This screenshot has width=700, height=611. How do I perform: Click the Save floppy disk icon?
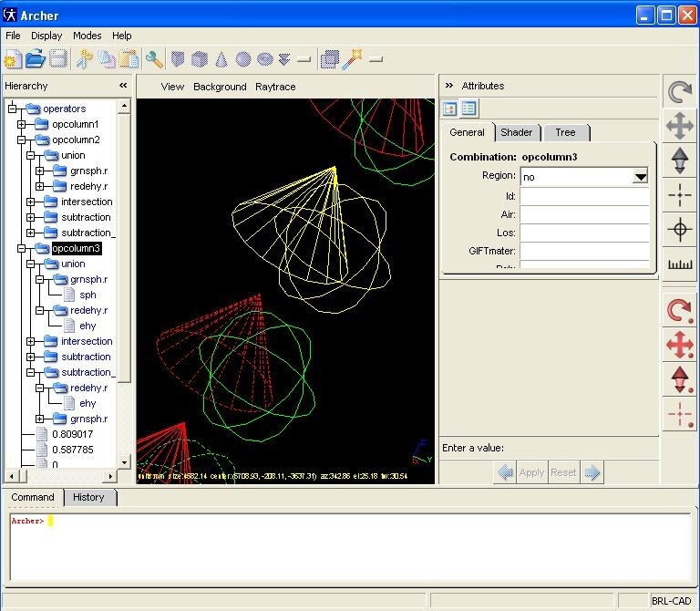(58, 59)
